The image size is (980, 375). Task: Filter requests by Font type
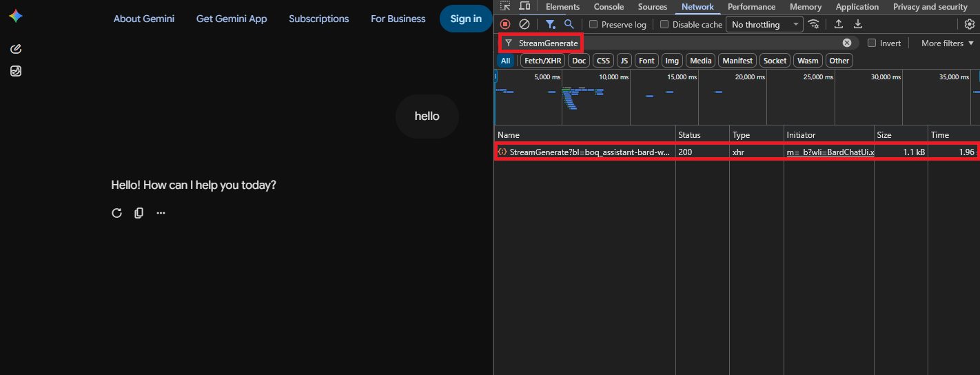646,61
